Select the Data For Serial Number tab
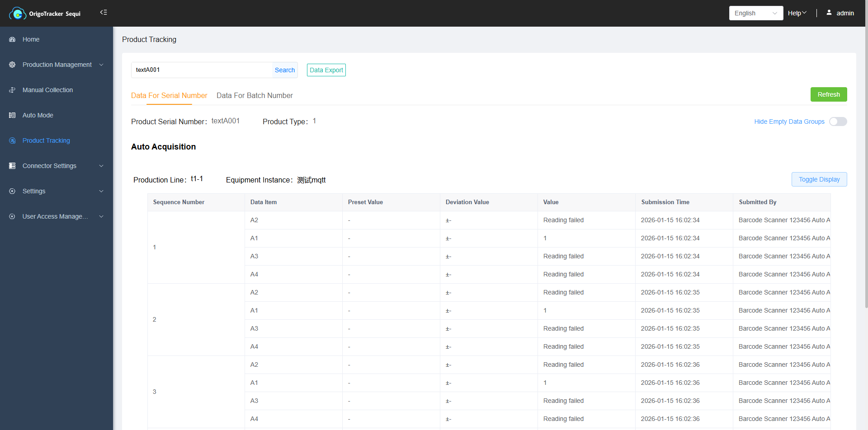 click(x=169, y=96)
